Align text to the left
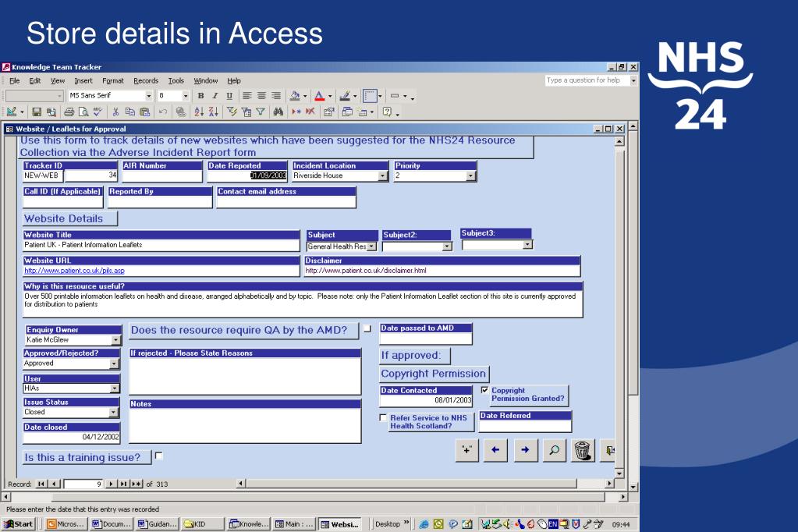The image size is (798, 532). click(x=246, y=96)
